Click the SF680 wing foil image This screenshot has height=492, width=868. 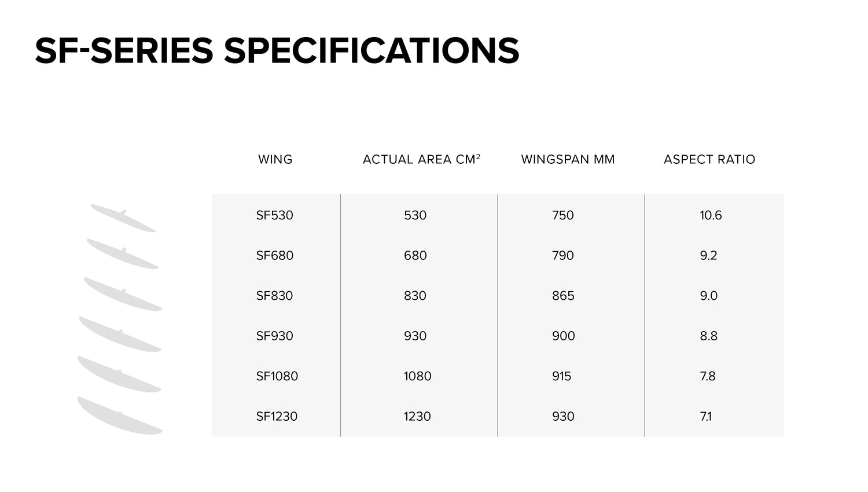point(122,255)
